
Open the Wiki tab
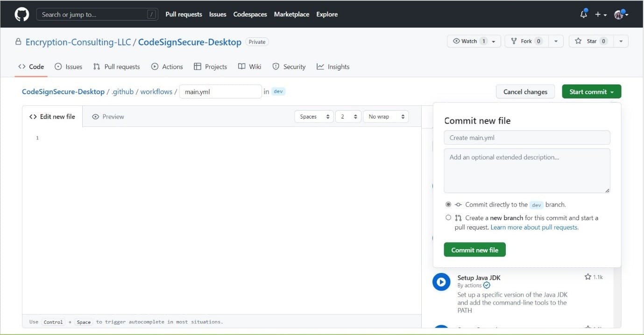[x=249, y=67]
